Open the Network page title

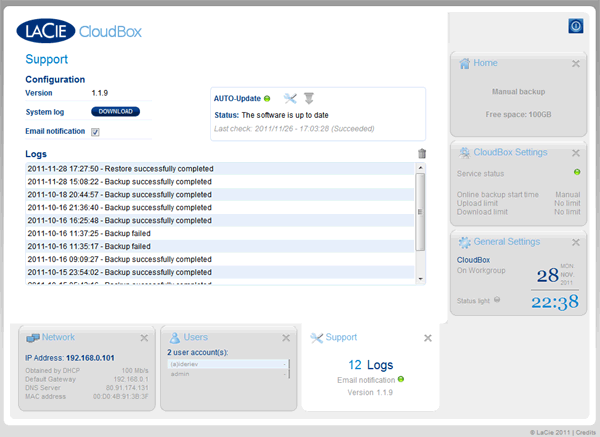[x=58, y=337]
